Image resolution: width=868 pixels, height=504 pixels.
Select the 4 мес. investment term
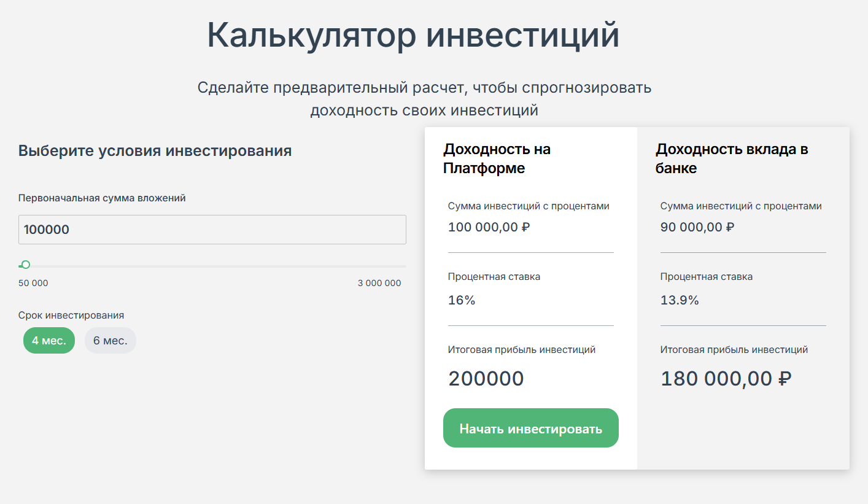pos(49,341)
